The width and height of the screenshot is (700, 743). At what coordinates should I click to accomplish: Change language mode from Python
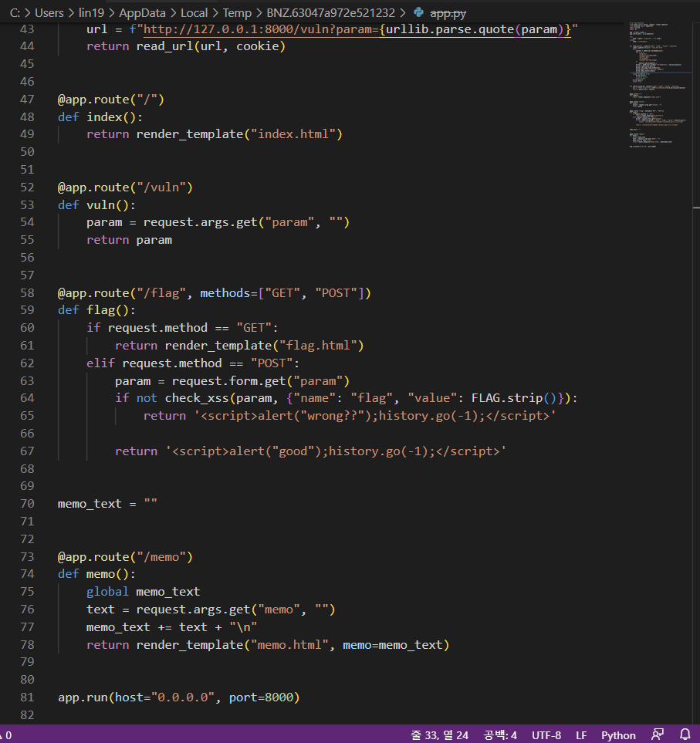click(x=618, y=735)
